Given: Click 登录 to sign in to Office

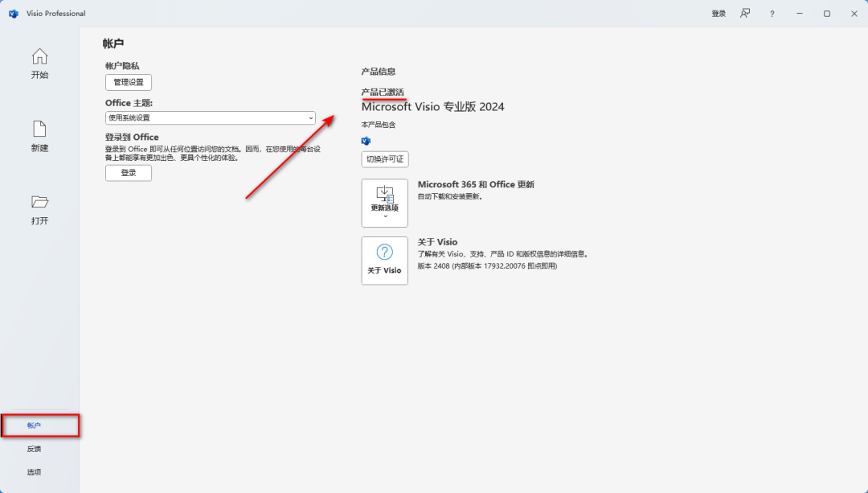Looking at the screenshot, I should [x=128, y=172].
